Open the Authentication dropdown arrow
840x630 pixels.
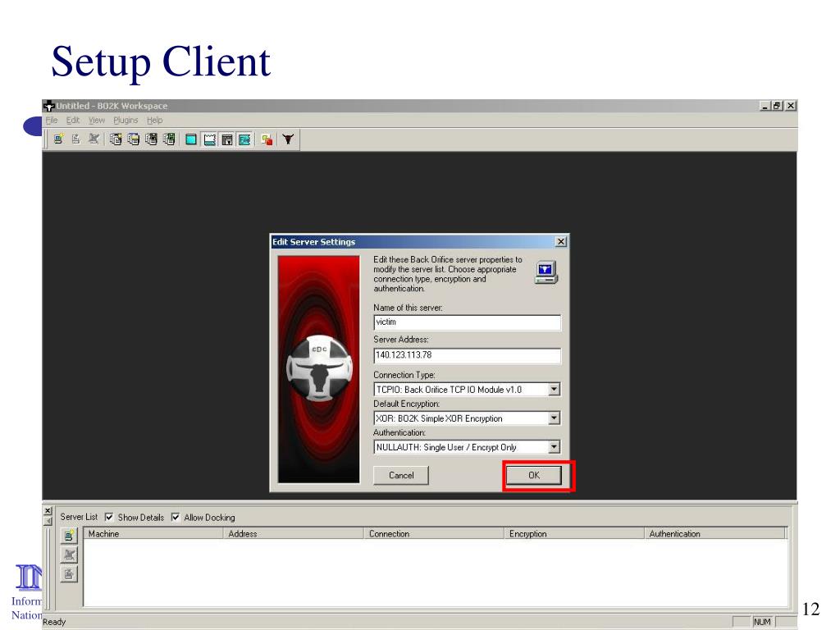coord(555,447)
